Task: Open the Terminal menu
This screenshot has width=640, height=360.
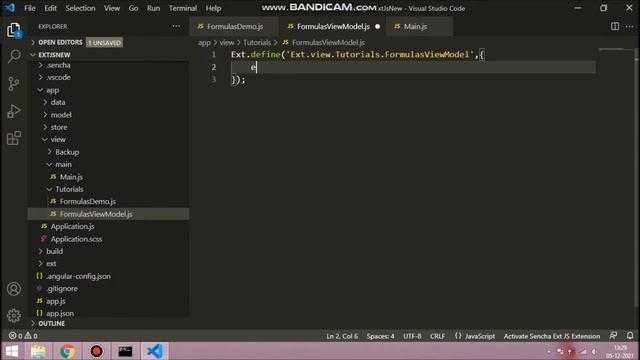Action: click(183, 8)
